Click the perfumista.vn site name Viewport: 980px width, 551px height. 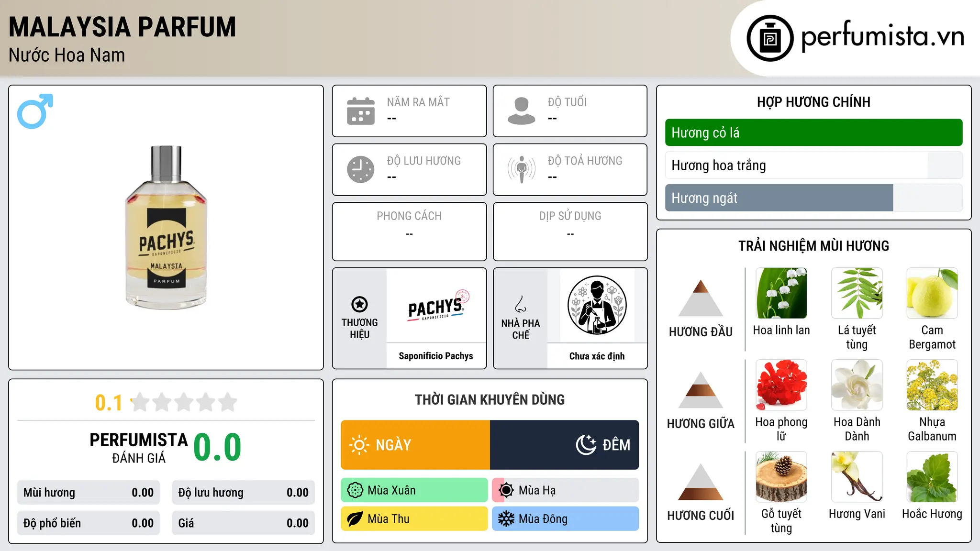click(x=882, y=36)
